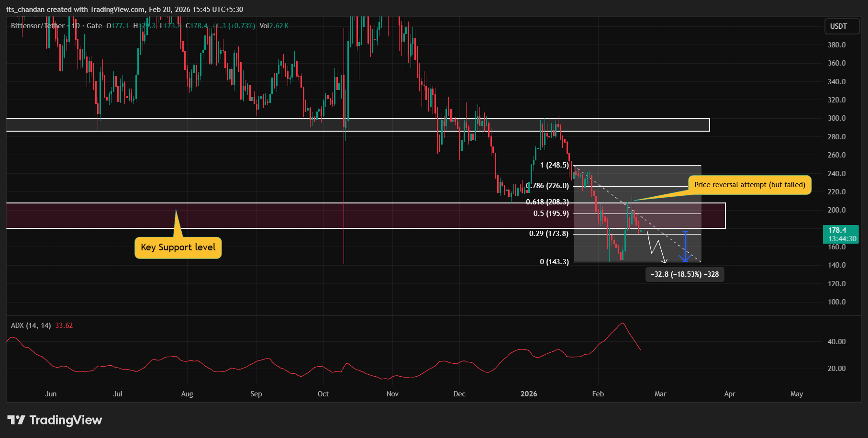Click the Jul time axis label

point(118,394)
